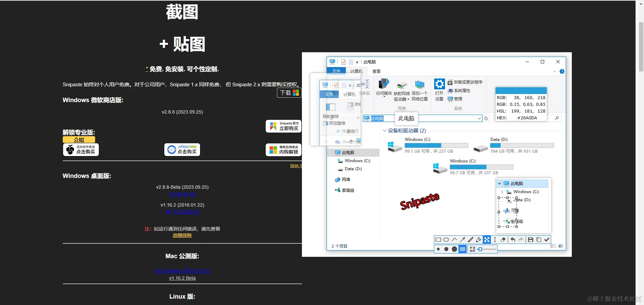Switch to details view icon in status bar
This screenshot has width=644, height=305.
pyautogui.click(x=553, y=246)
